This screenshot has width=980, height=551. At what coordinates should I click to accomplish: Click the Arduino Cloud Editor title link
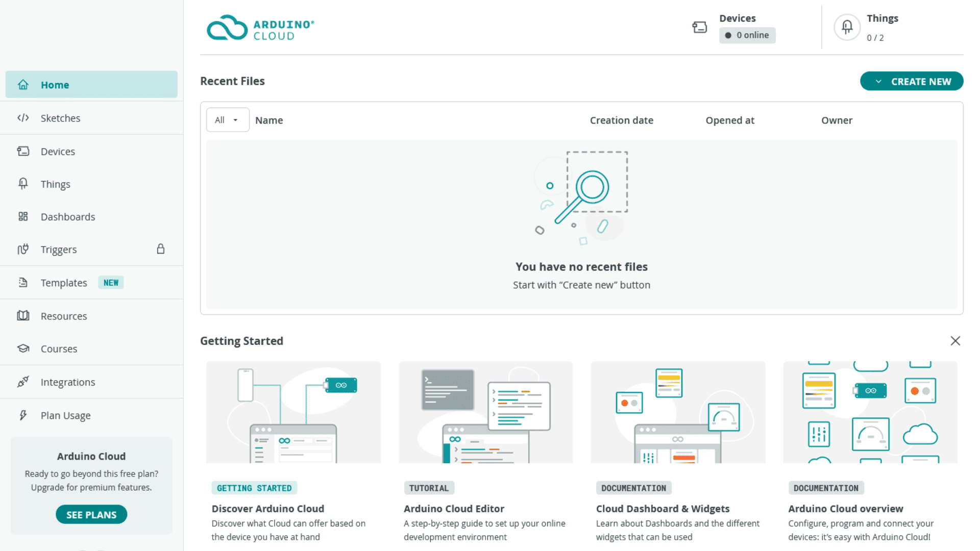454,509
